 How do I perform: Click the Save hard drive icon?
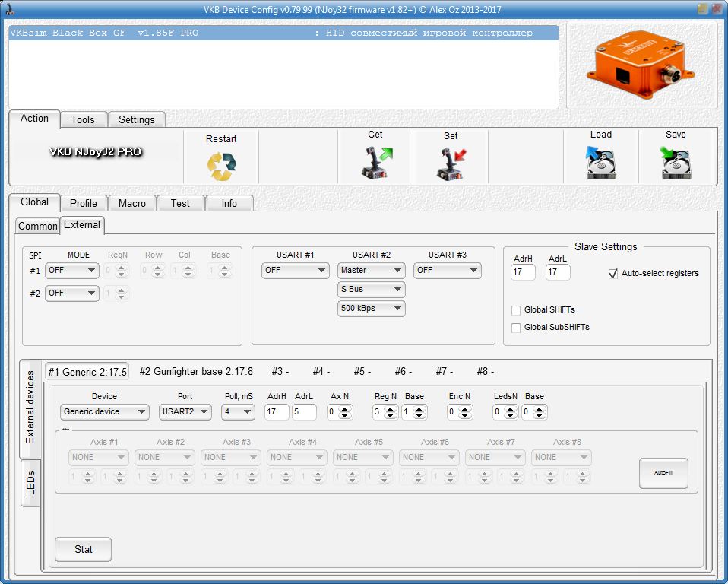click(x=676, y=162)
